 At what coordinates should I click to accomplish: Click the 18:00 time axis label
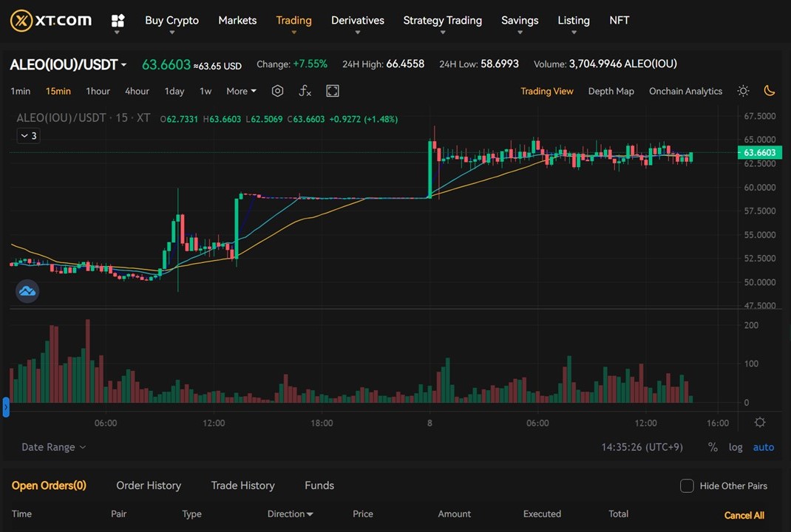click(x=322, y=423)
